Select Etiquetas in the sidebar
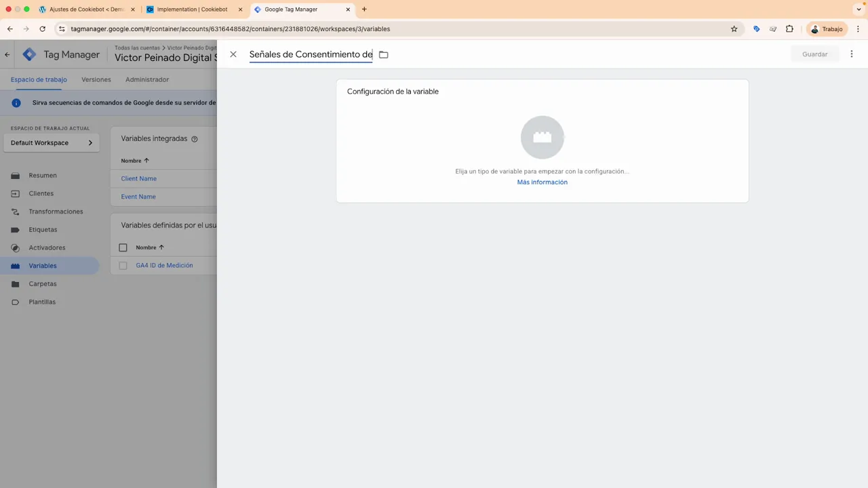The width and height of the screenshot is (868, 488). coord(43,229)
